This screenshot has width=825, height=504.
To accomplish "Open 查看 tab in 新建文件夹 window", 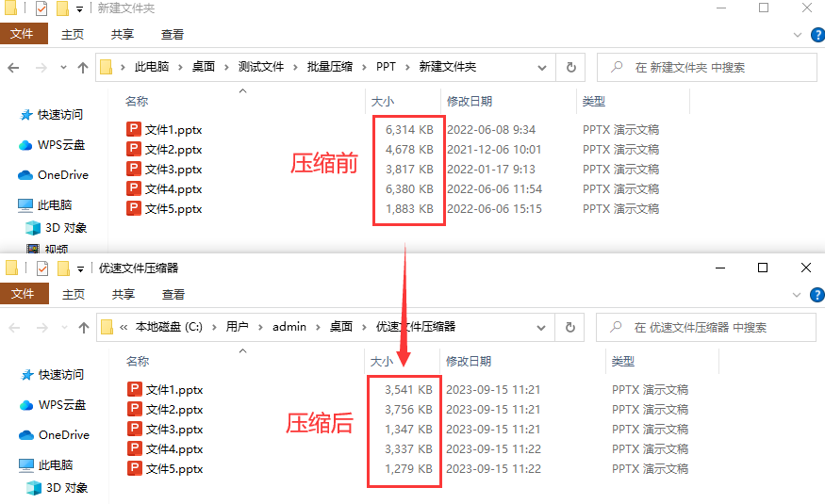I will point(173,34).
